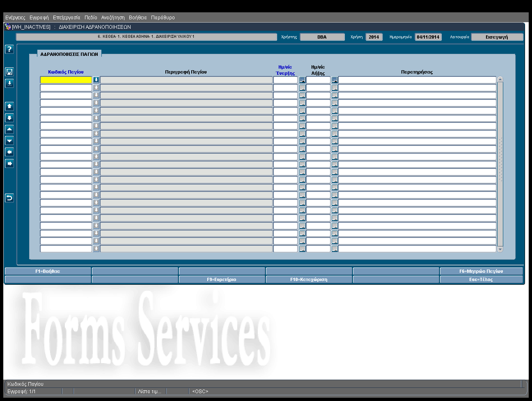The width and height of the screenshot is (532, 401).
Task: Open the first row's Ημ/νία Λήξης calendar icon
Action: pos(335,80)
